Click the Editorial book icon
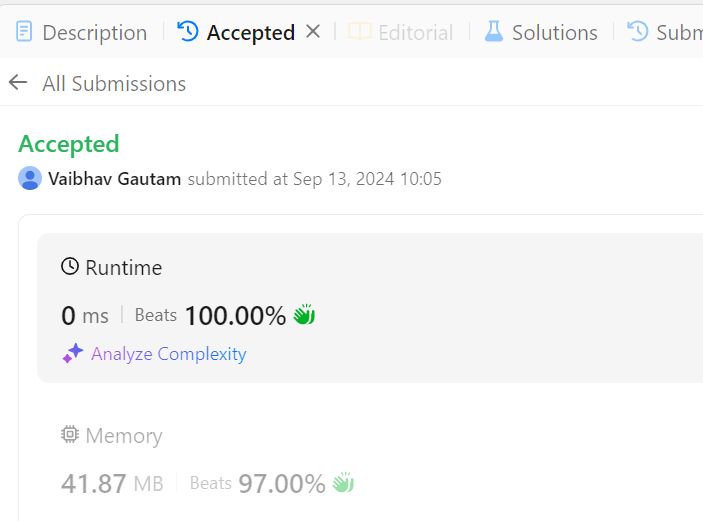Image resolution: width=703 pixels, height=521 pixels. coord(360,32)
